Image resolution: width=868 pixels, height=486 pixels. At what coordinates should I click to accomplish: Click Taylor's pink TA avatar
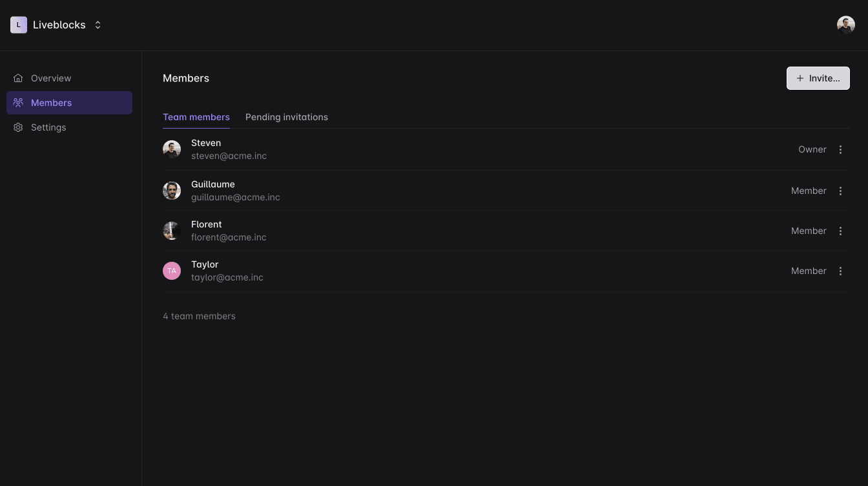[x=172, y=271]
